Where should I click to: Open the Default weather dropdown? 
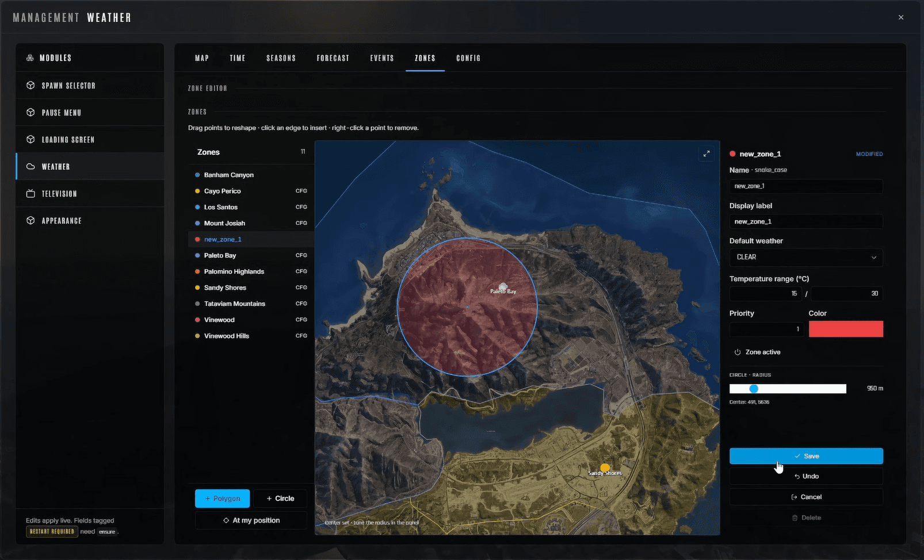coord(806,257)
